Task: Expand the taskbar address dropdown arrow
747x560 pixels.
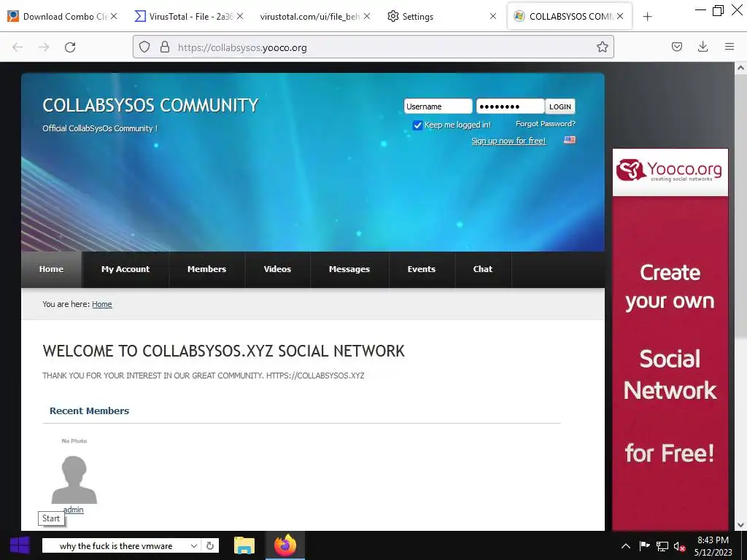Action: 194,545
